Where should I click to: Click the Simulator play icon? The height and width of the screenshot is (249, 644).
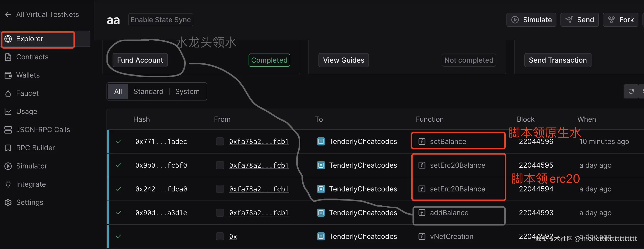coord(8,166)
